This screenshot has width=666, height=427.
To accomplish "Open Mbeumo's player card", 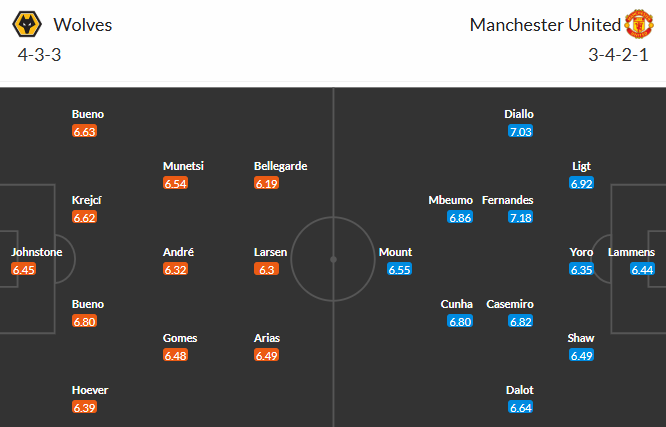I will point(451,200).
